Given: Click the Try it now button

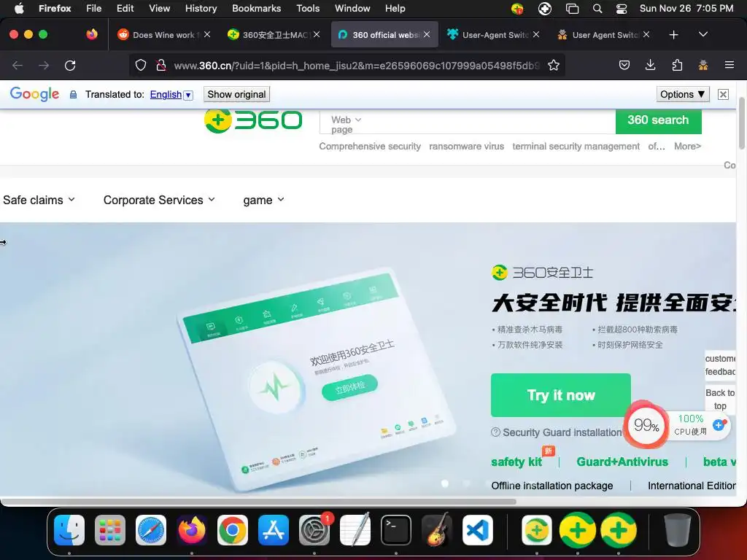Looking at the screenshot, I should click(x=561, y=395).
